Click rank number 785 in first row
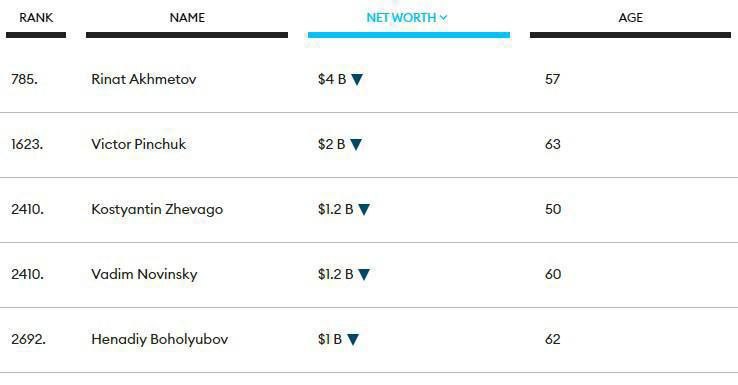This screenshot has height=385, width=738. coord(24,79)
